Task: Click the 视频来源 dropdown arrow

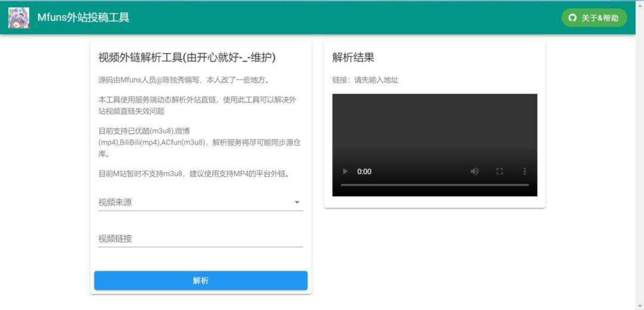Action: 297,203
